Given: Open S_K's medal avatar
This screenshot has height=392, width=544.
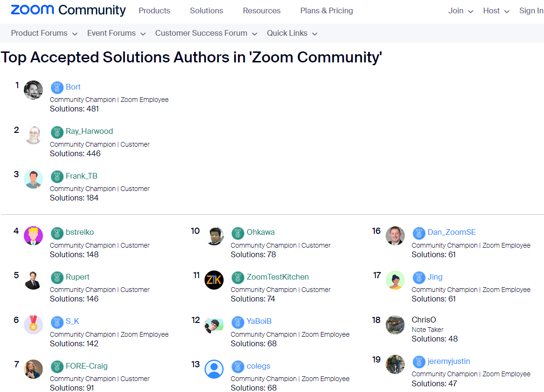Looking at the screenshot, I should [x=33, y=324].
